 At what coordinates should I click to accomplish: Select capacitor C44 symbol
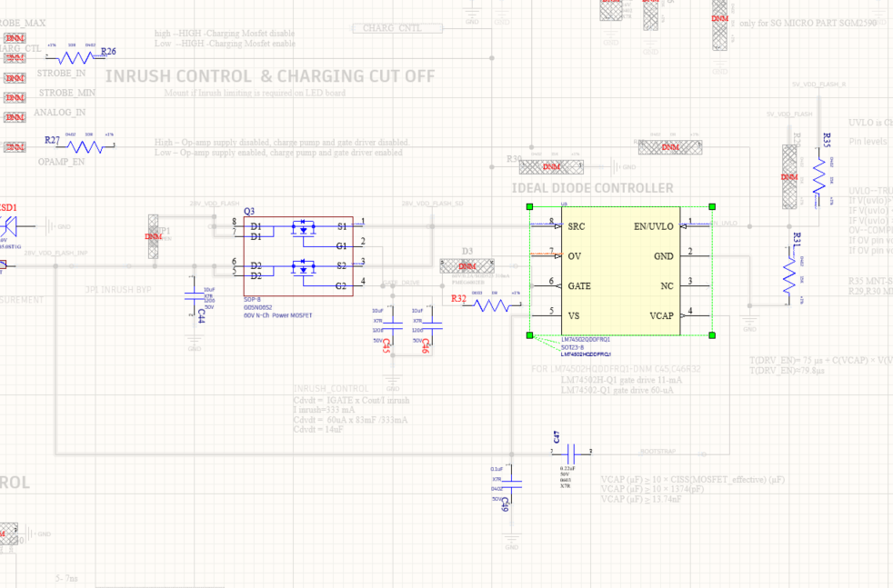coord(195,296)
